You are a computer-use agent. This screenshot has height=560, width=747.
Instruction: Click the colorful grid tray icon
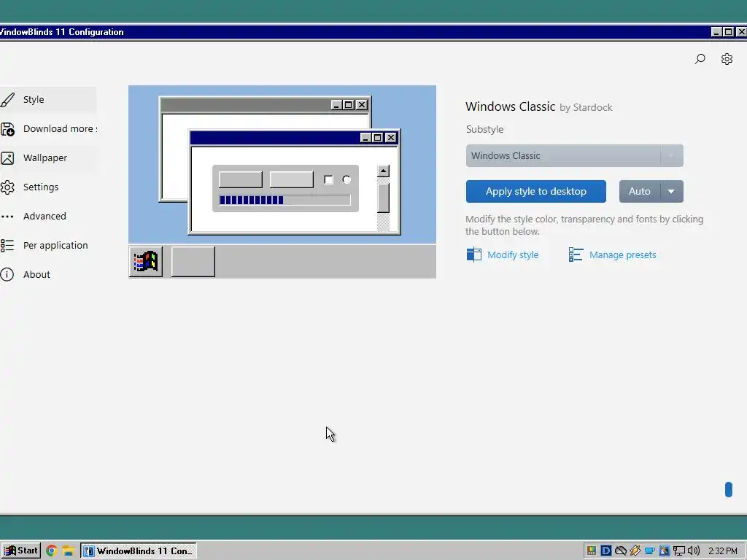[592, 551]
